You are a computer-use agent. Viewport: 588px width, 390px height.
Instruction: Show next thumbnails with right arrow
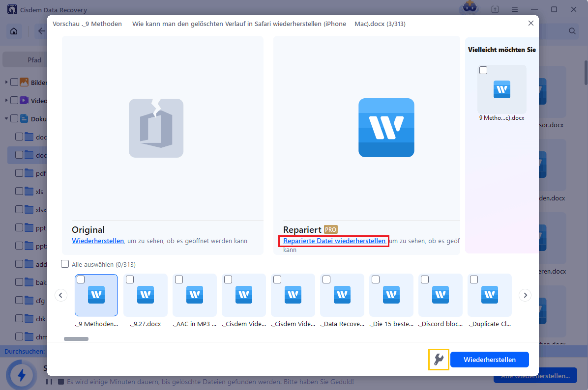[x=525, y=295]
